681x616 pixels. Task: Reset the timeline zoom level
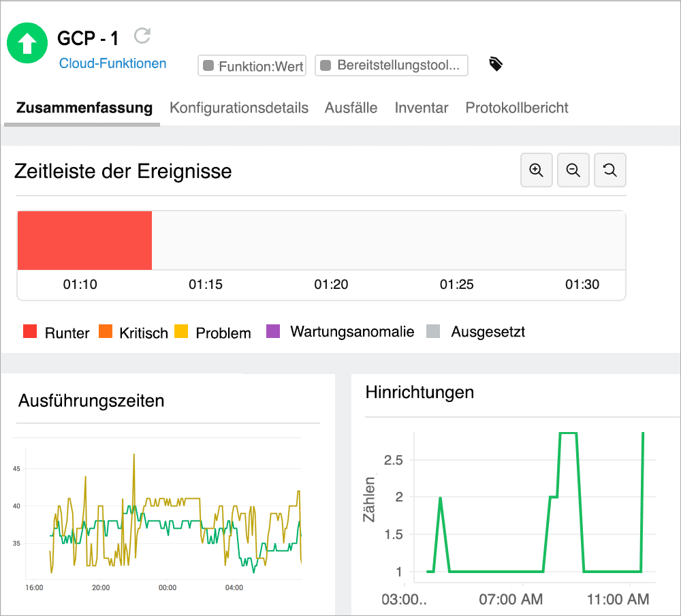609,170
